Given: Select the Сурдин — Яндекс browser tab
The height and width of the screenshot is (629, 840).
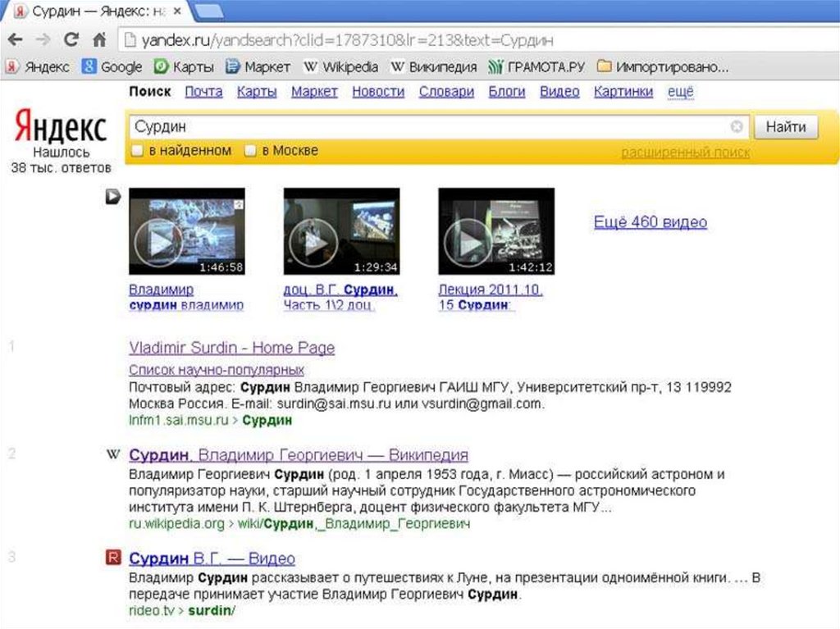Looking at the screenshot, I should click(x=97, y=11).
